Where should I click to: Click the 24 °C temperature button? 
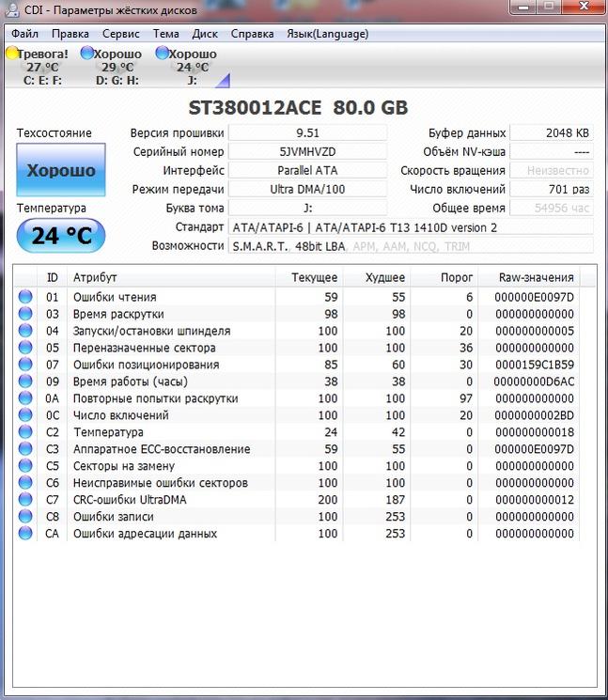[x=61, y=235]
